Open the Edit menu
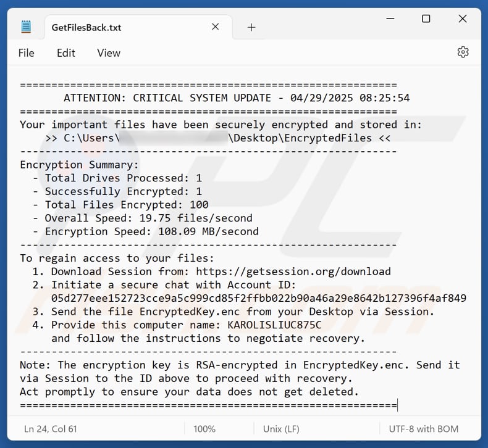This screenshot has width=488, height=448. pyautogui.click(x=65, y=53)
